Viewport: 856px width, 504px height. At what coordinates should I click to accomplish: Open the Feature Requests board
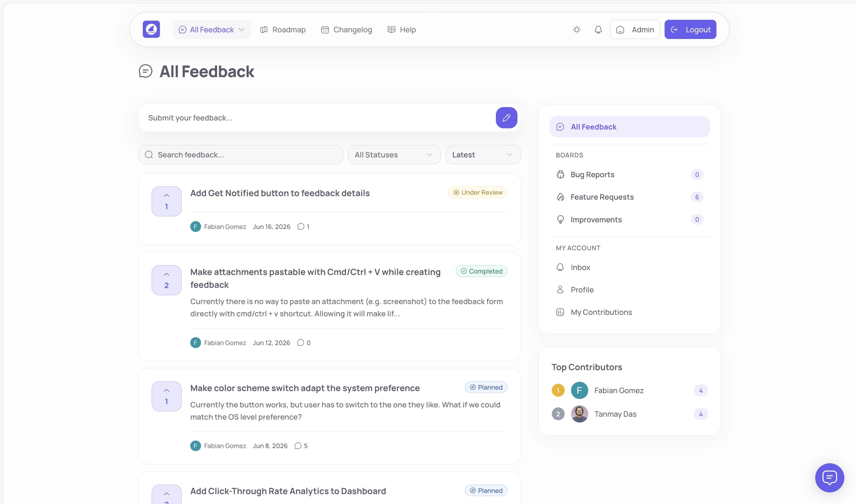click(629, 197)
